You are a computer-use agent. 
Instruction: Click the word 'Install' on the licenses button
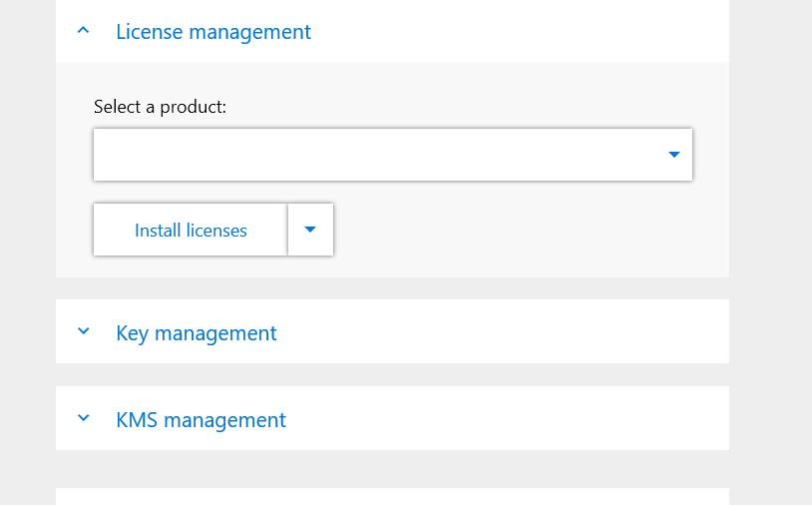click(158, 230)
